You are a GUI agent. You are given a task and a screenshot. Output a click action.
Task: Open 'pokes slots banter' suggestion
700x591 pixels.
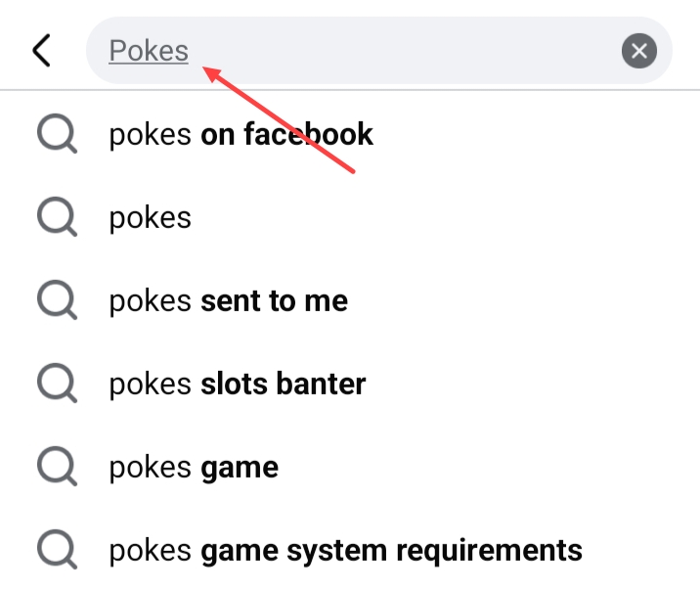coord(237,384)
